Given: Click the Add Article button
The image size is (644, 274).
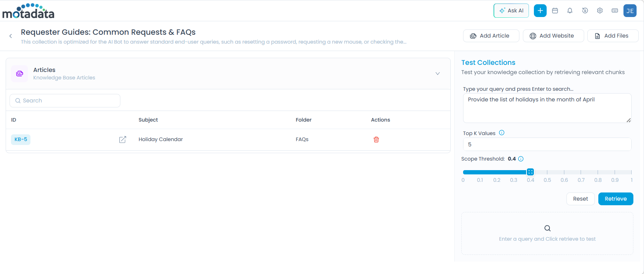Looking at the screenshot, I should 491,36.
